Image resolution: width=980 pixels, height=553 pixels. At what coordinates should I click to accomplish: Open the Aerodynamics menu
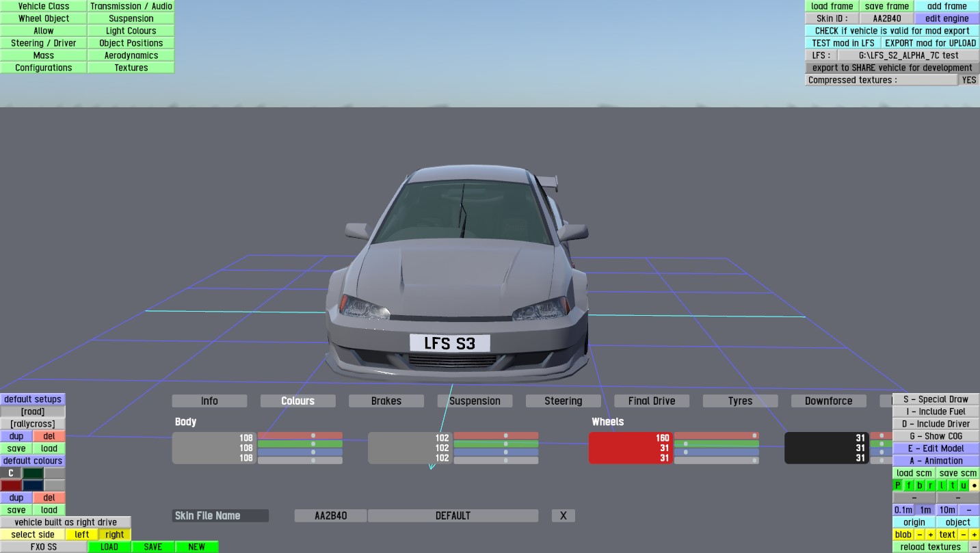[131, 55]
